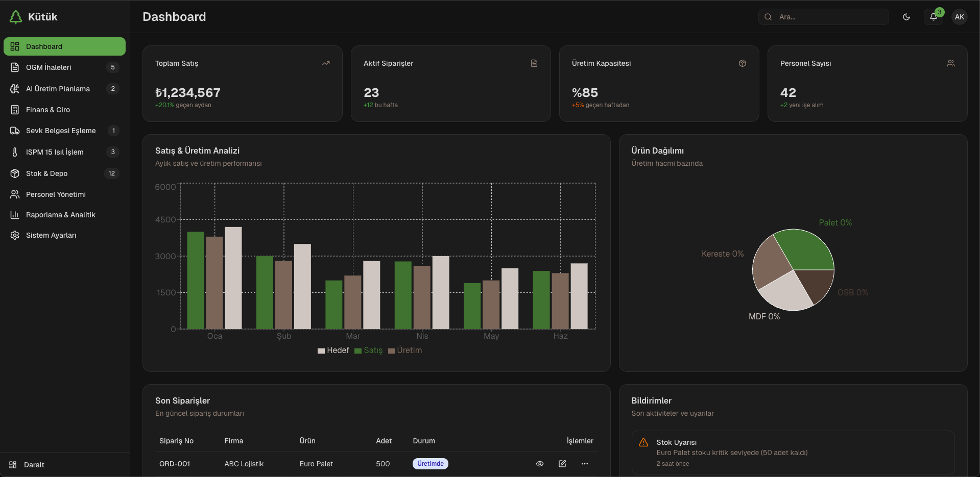Click the Sistem Ayarları gear icon
The image size is (980, 477).
(x=15, y=235)
